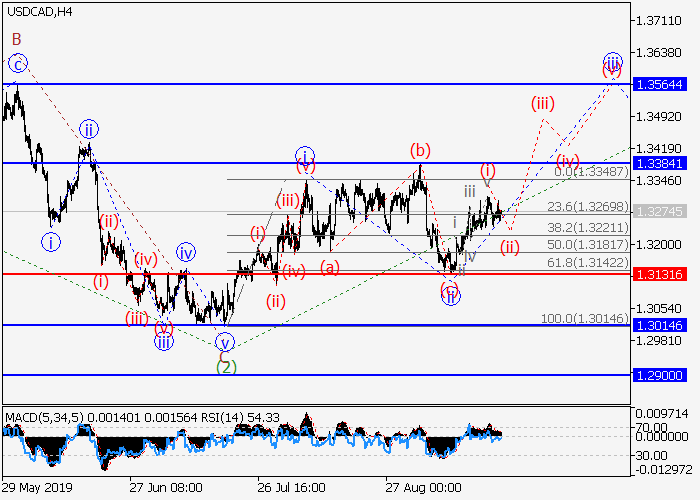Click the current price 1.32745 tag

coord(664,212)
